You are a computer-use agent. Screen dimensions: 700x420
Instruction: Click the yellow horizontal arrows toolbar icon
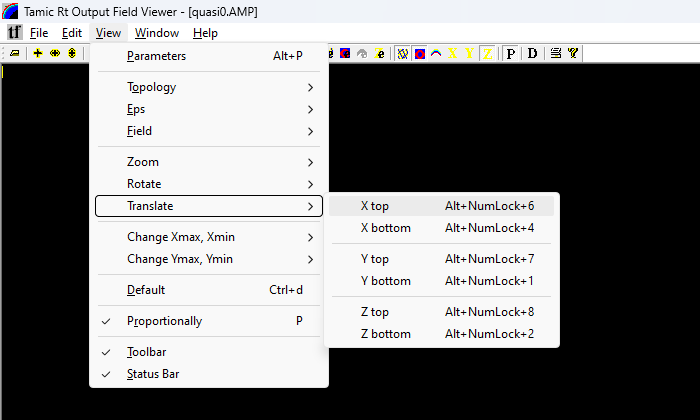55,54
